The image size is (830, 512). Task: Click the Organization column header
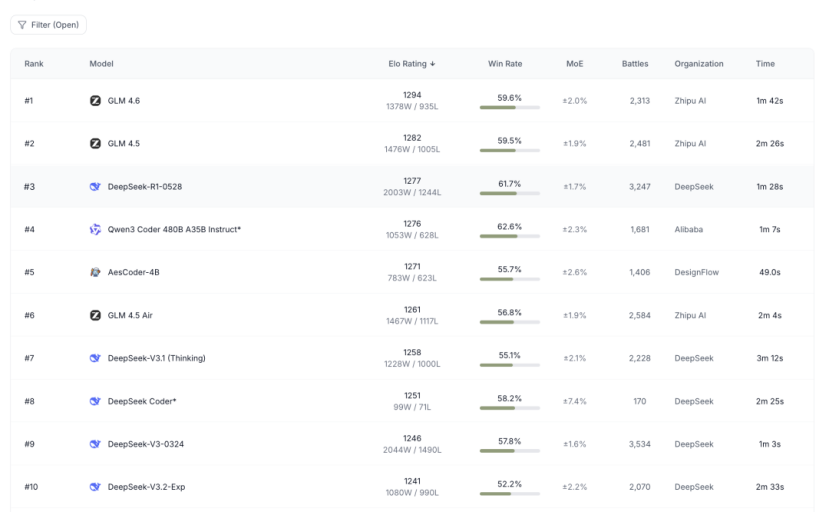coord(698,64)
